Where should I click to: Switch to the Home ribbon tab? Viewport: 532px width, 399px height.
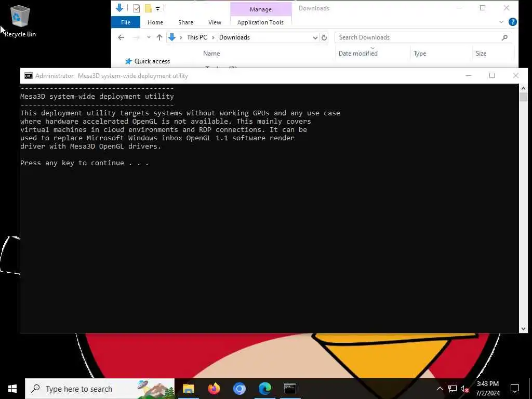point(155,22)
